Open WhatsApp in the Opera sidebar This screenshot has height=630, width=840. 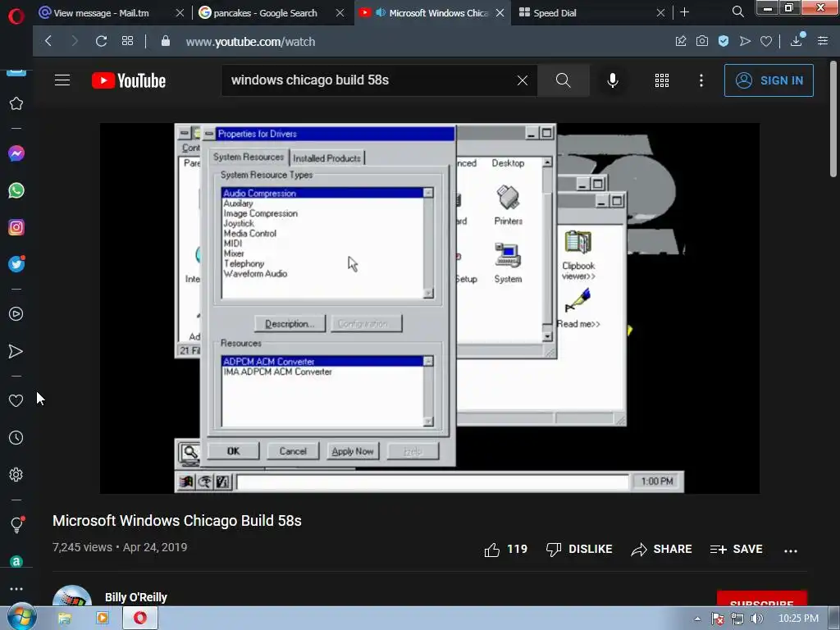pos(16,190)
